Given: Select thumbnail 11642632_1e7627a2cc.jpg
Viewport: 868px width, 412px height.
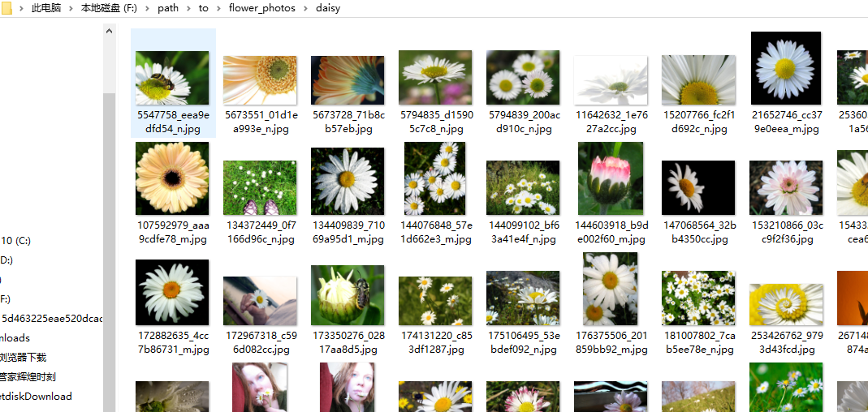Looking at the screenshot, I should tap(611, 81).
